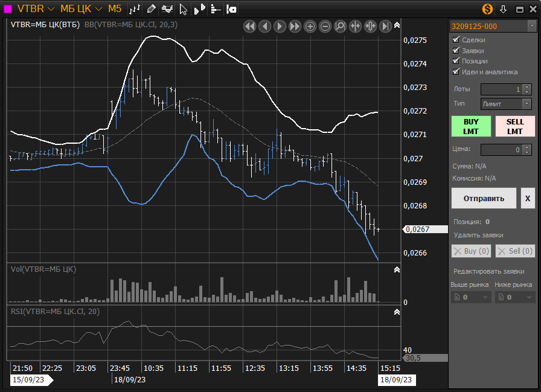Click the Отправить submit button
Viewport: 541px width, 392px height.
484,198
